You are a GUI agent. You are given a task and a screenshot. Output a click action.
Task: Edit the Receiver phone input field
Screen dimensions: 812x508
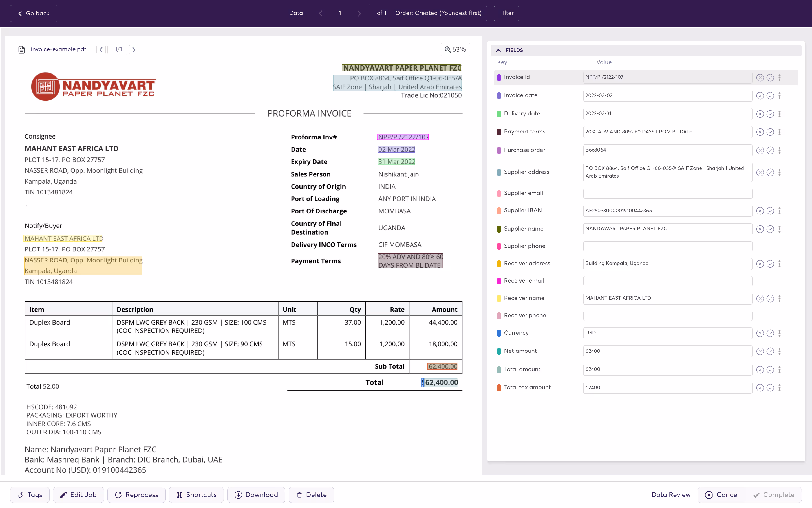tap(668, 316)
